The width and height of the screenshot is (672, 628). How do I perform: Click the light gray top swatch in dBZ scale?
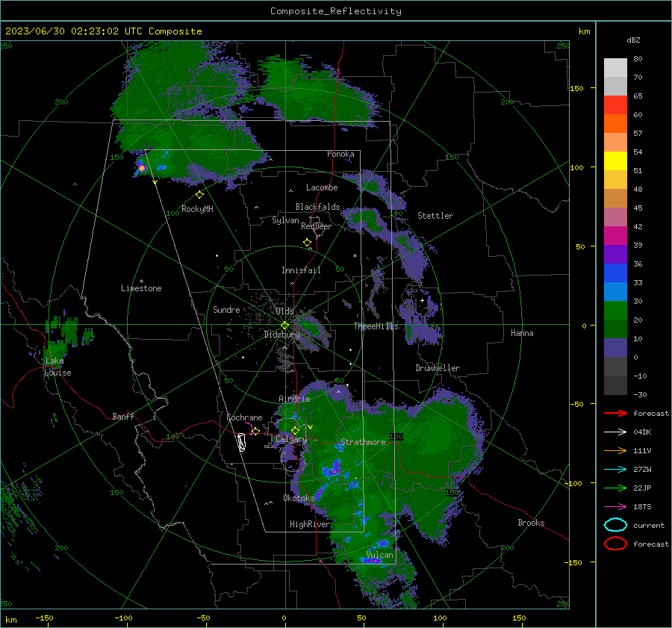[615, 68]
